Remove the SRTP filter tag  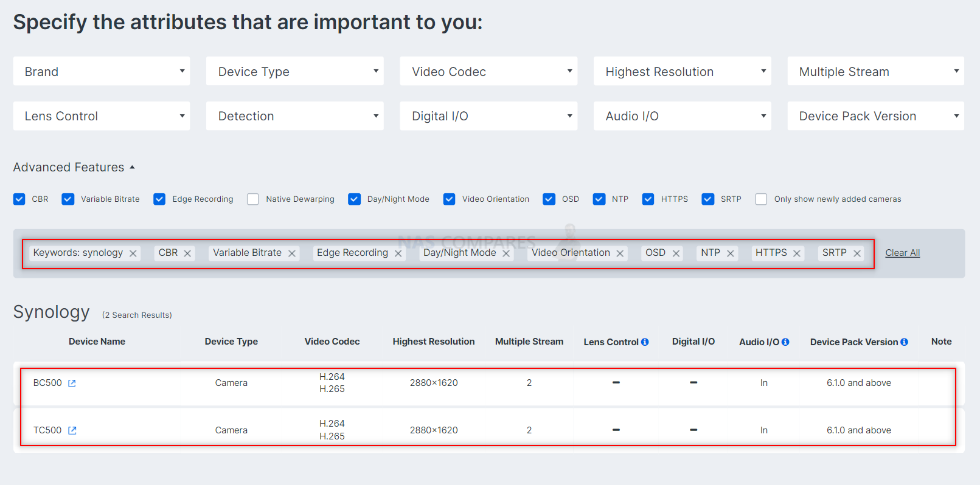click(857, 253)
